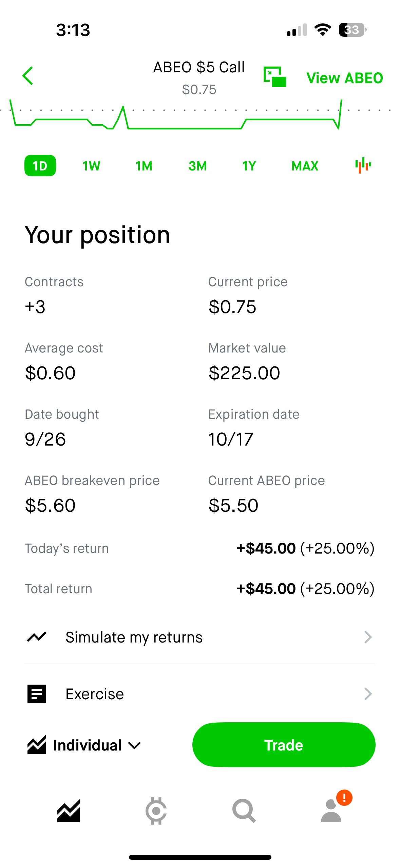400x868 pixels.
Task: Open the crypto tab in bottom bar
Action: pos(156,811)
